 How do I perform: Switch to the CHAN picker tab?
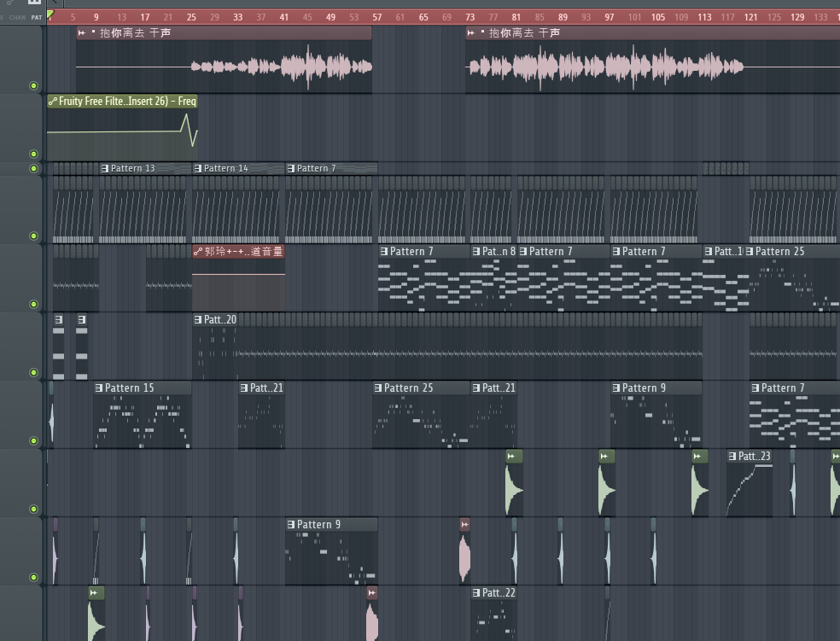point(18,17)
